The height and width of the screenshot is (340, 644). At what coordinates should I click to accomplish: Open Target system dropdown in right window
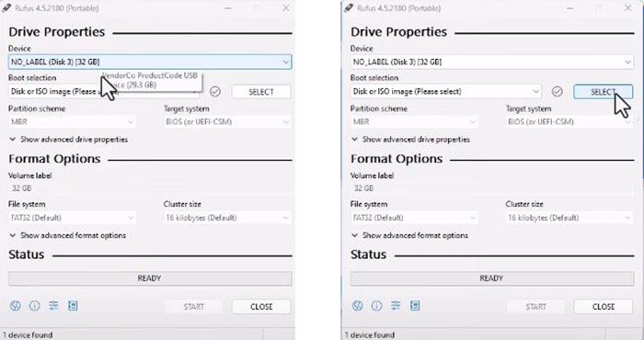pyautogui.click(x=569, y=122)
